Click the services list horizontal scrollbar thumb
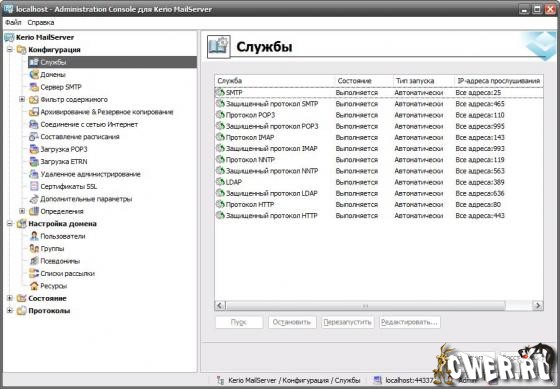The image size is (560, 389). click(365, 306)
